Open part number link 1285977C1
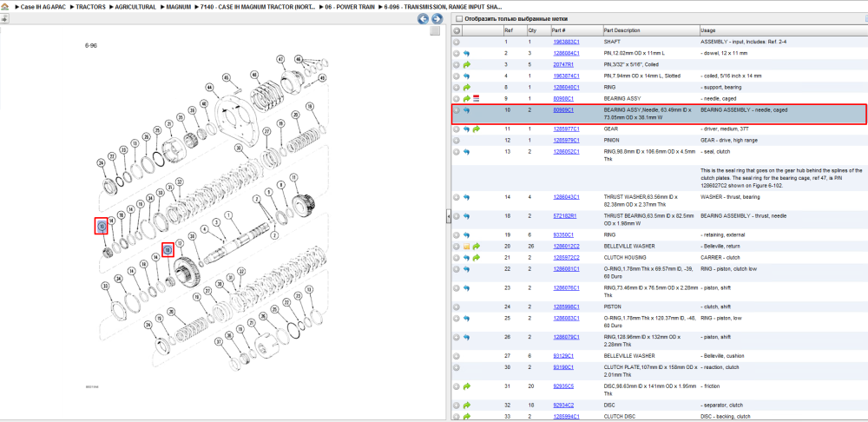Image resolution: width=868 pixels, height=422 pixels. pos(566,129)
